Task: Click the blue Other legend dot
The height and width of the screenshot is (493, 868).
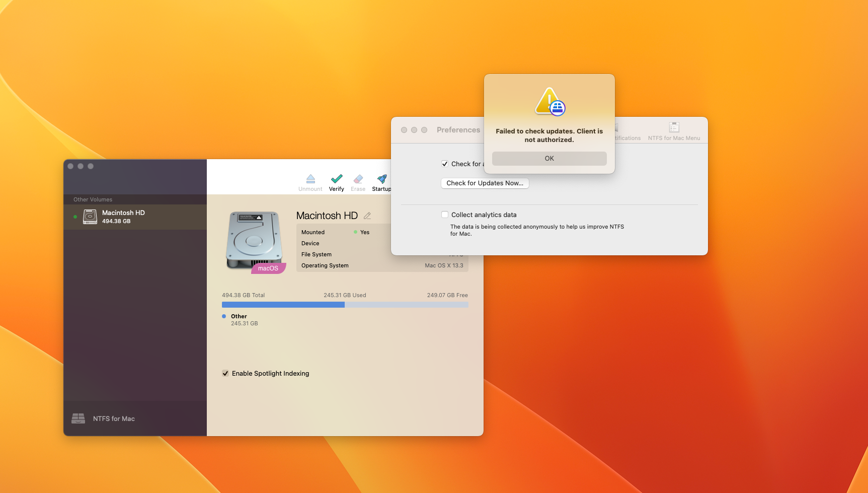Action: pos(224,316)
